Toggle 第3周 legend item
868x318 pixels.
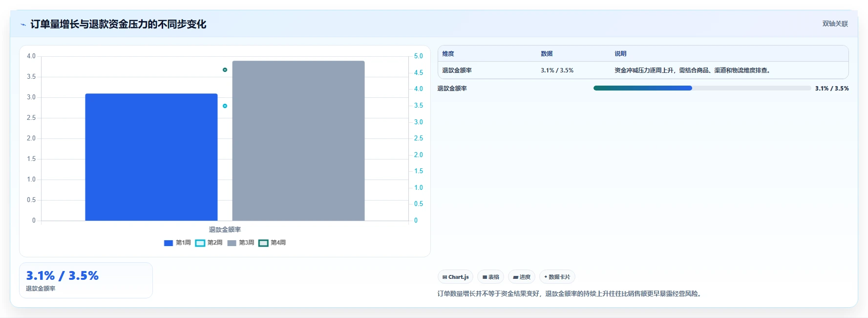click(x=240, y=243)
